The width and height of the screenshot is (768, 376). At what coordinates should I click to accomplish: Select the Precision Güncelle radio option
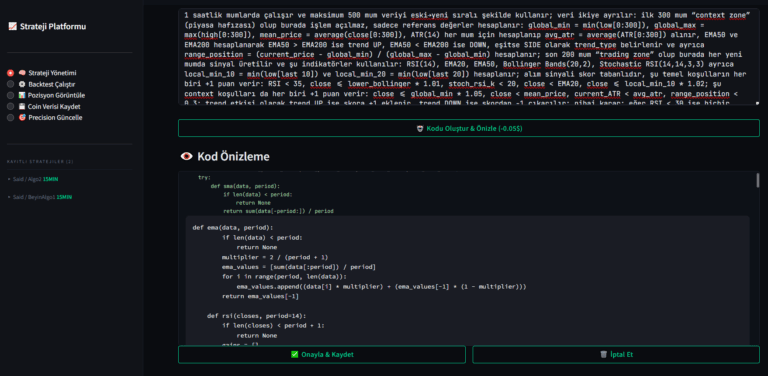10,118
